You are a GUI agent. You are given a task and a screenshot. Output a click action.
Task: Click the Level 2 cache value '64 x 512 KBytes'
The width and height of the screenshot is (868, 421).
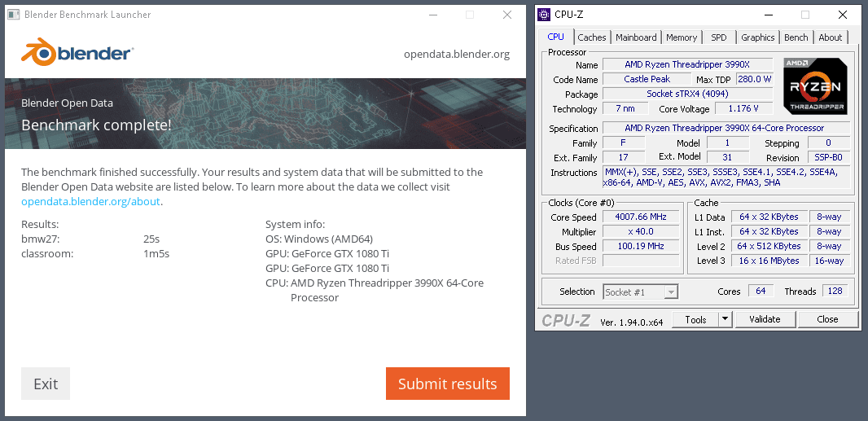click(769, 246)
